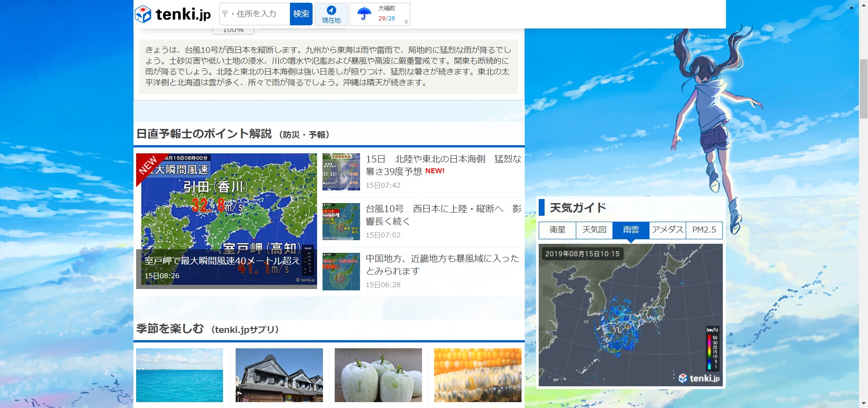
Task: Open the old warehouse building photo
Action: click(x=279, y=375)
